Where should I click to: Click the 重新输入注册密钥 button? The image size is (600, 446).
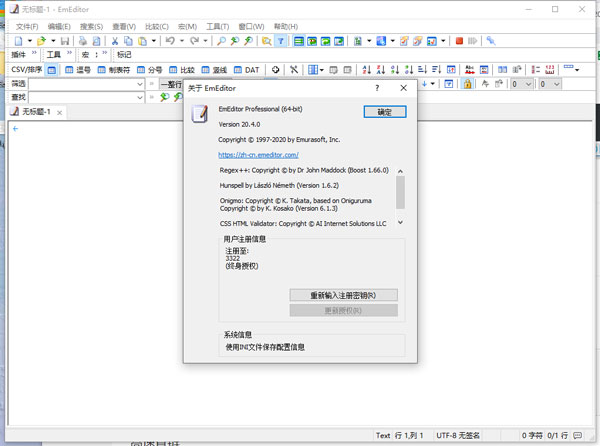click(x=343, y=295)
